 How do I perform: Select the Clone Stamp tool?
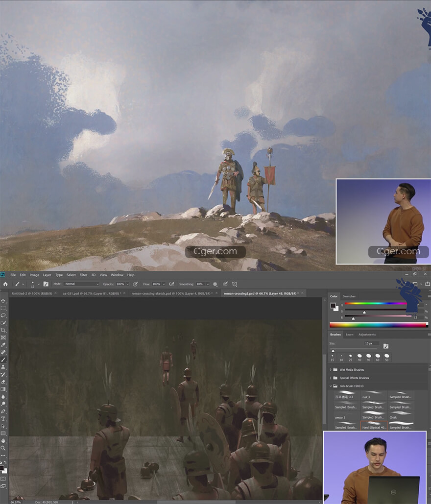[3, 367]
